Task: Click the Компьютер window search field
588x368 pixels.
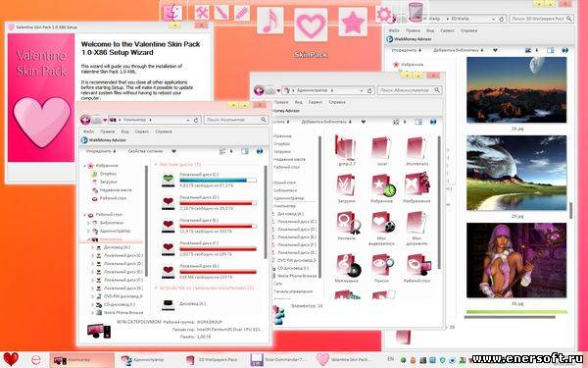Action: point(236,120)
